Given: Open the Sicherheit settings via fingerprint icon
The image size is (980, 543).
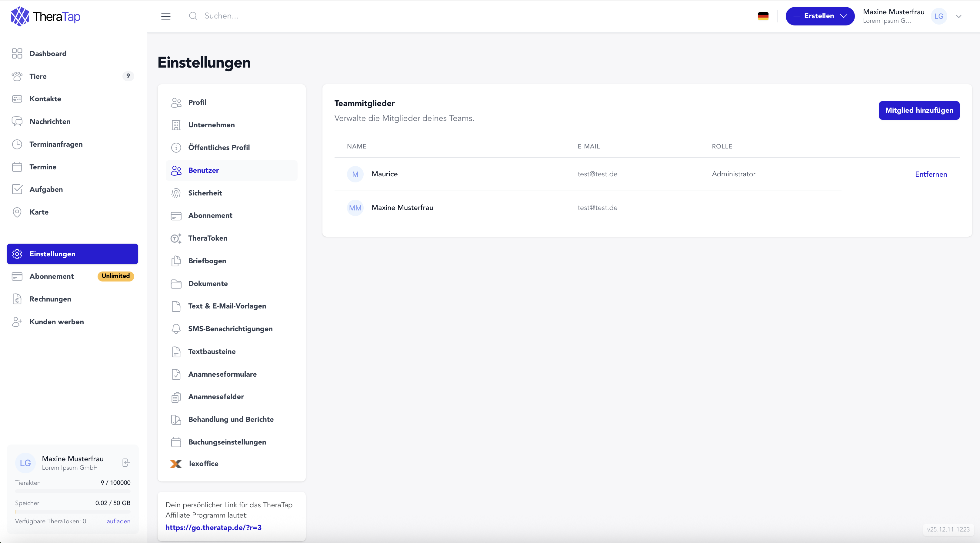Looking at the screenshot, I should [176, 193].
